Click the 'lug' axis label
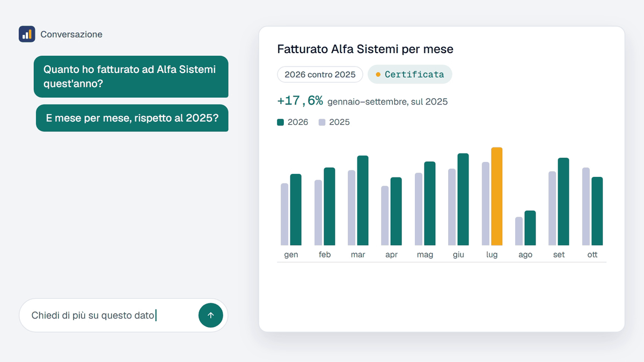Viewport: 644px width, 362px height. point(492,255)
